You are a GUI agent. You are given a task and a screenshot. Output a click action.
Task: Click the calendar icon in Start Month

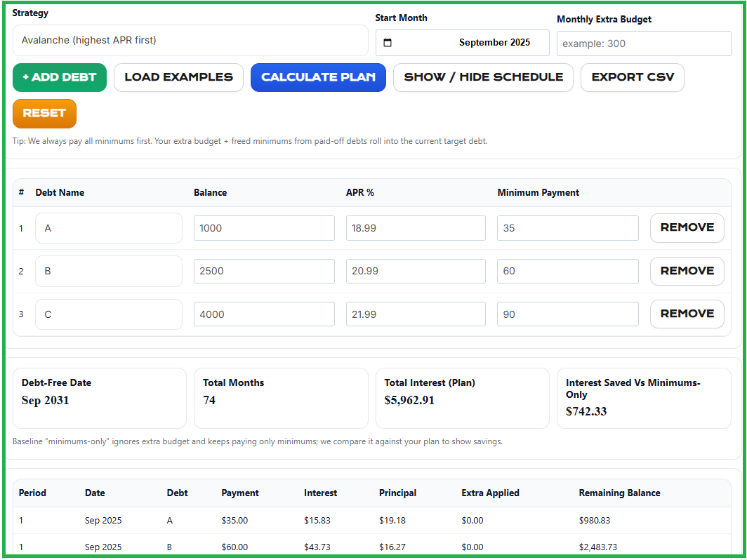[388, 43]
